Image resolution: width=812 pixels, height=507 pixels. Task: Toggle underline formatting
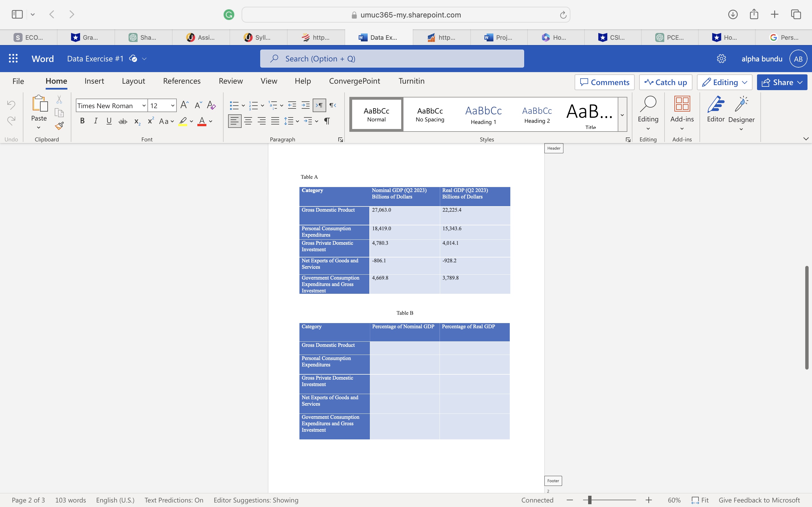coord(109,121)
